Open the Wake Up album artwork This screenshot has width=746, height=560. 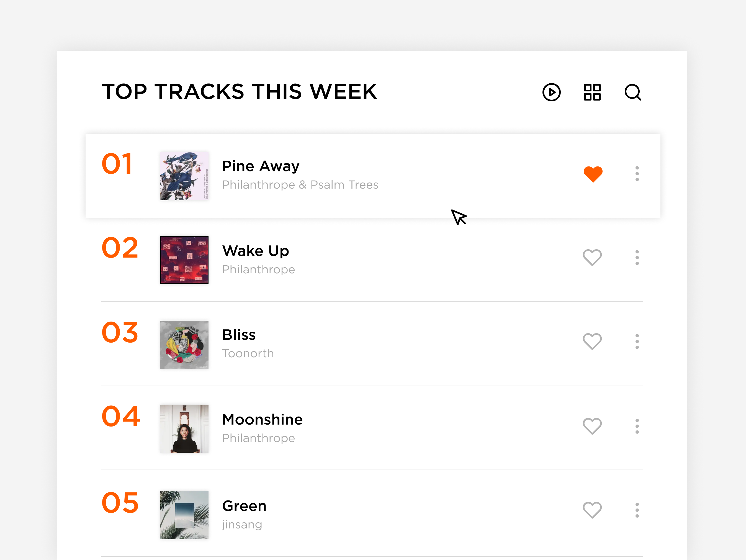(184, 260)
